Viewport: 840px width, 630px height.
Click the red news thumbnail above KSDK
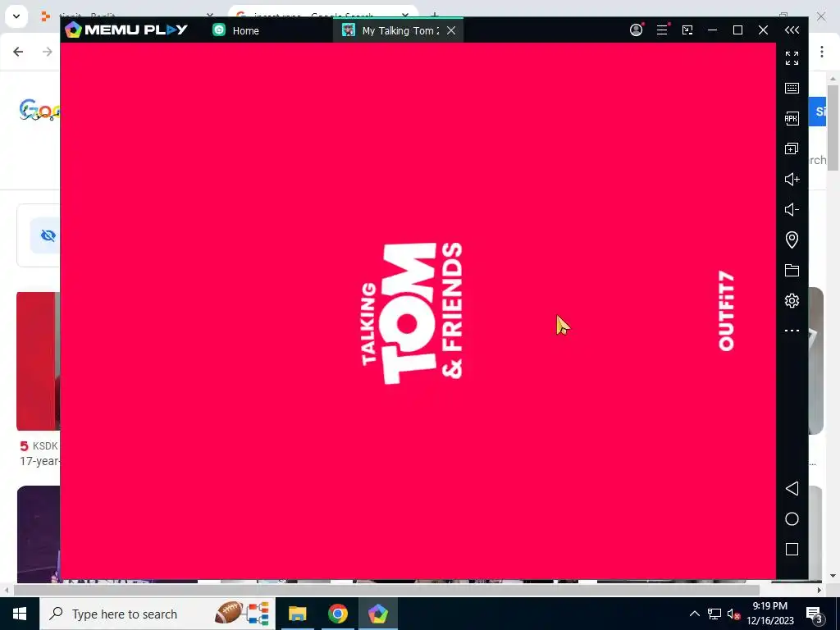coord(38,361)
